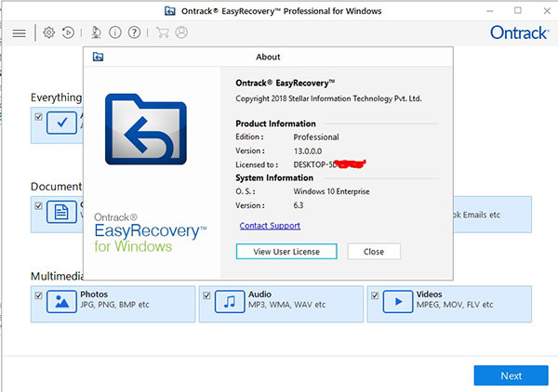Click the version number 13.0.0.0
The height and width of the screenshot is (392, 558).
(x=308, y=151)
